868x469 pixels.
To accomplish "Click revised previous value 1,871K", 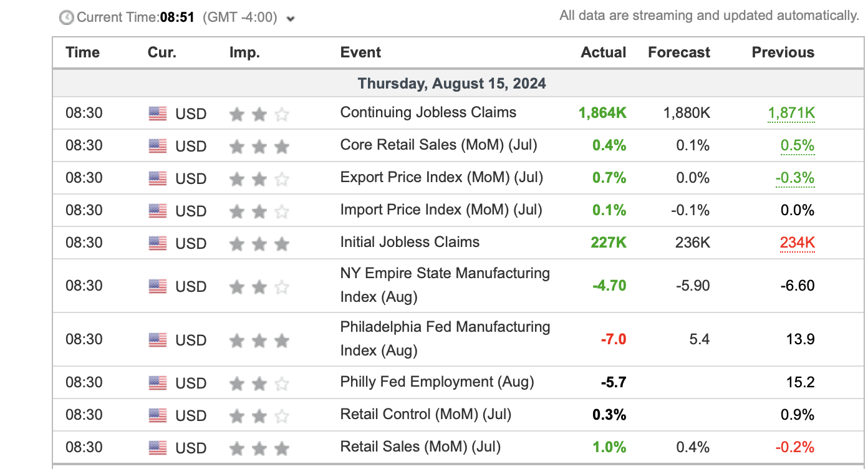I will point(791,114).
